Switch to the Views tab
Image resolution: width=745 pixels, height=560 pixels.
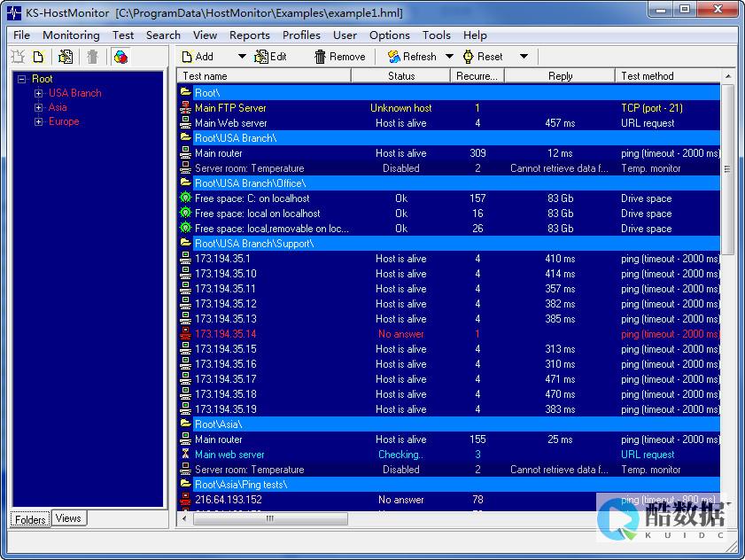(x=68, y=518)
